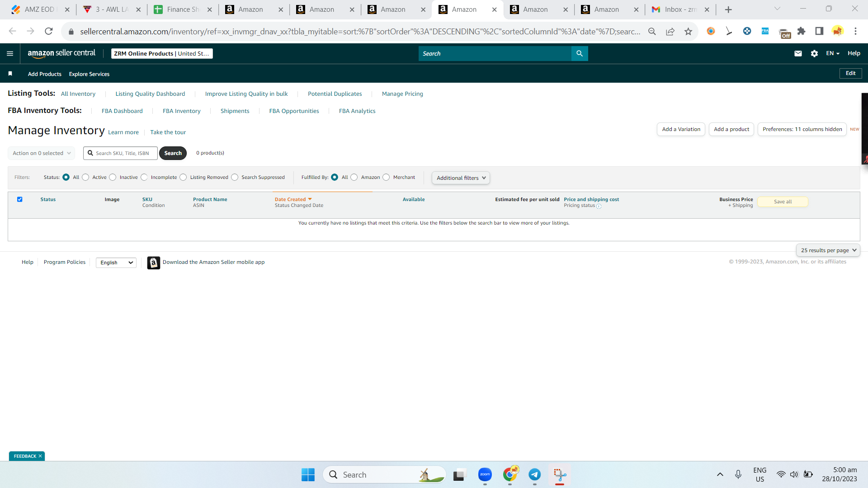Expand the Additional filters dropdown
The image size is (868, 488).
coord(461,178)
